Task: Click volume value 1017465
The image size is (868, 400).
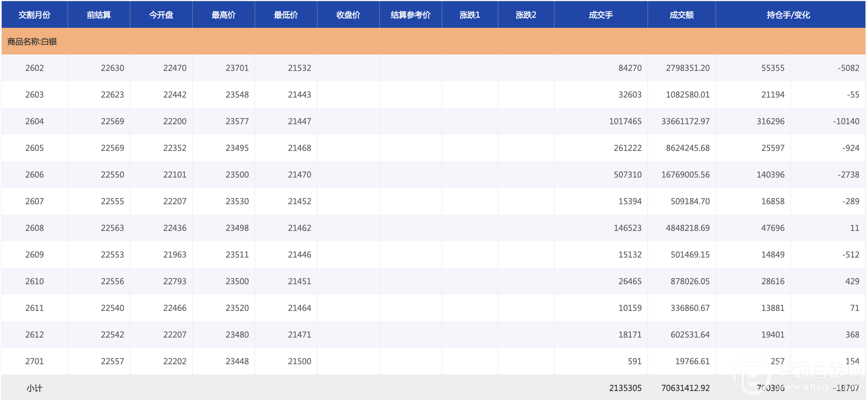Action: pos(625,121)
